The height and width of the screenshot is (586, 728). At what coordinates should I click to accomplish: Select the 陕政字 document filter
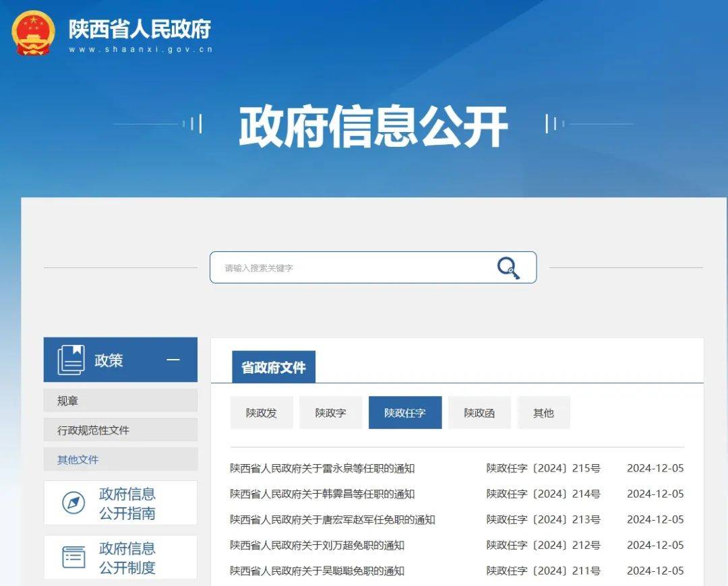[330, 412]
